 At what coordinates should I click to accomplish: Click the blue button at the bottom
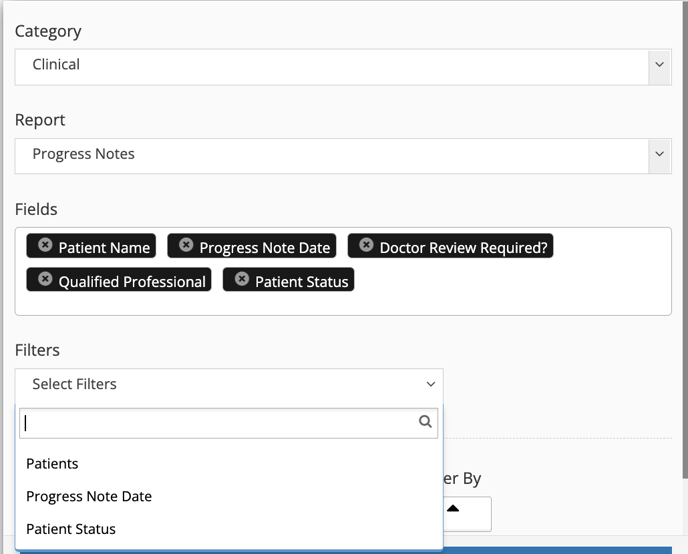(x=346, y=550)
